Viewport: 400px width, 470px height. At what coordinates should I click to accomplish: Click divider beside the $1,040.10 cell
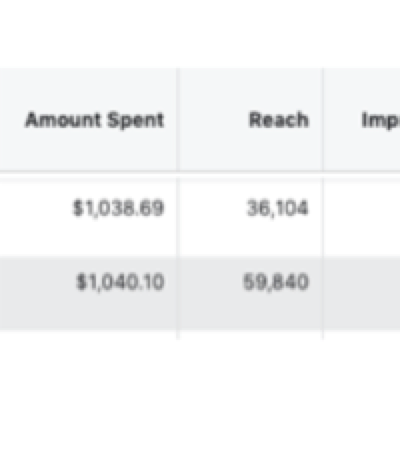(178, 293)
